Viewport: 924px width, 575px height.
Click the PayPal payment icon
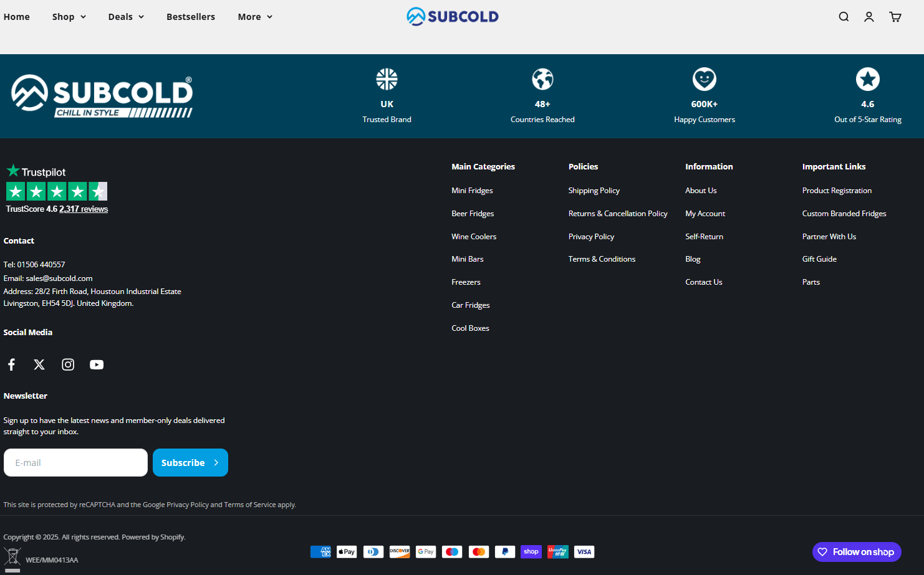(x=505, y=551)
